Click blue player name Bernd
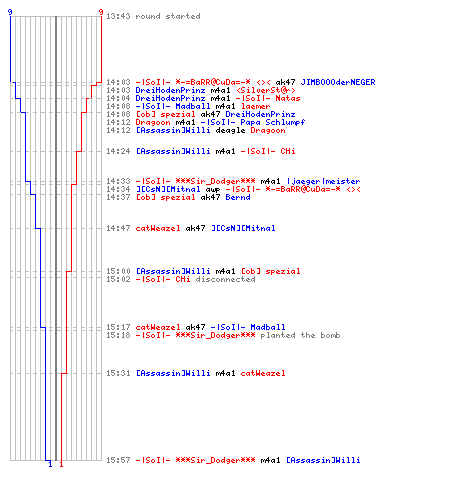The image size is (450, 500). coord(238,197)
